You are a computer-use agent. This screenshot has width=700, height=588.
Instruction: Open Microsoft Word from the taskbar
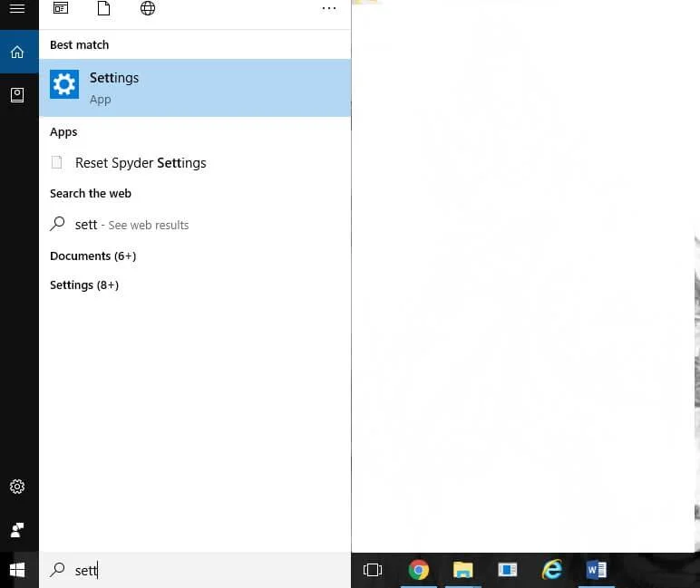click(x=596, y=570)
